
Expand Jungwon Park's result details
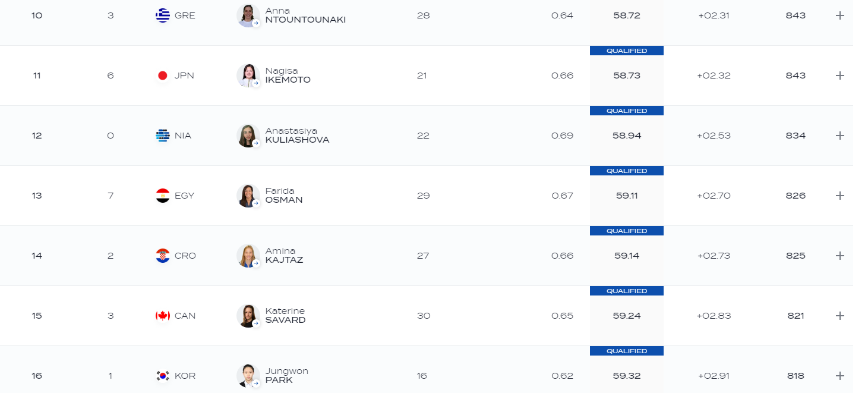(x=839, y=376)
